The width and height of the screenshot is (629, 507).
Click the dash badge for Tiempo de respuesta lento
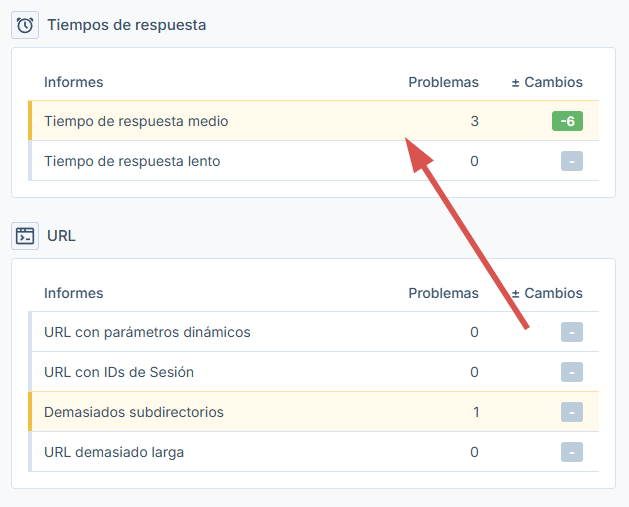tap(572, 161)
